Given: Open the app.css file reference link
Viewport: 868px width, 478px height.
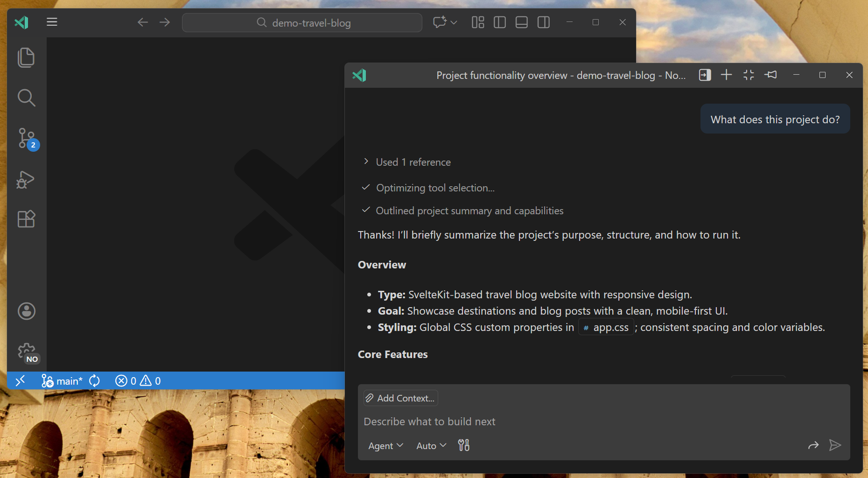Looking at the screenshot, I should click(606, 327).
